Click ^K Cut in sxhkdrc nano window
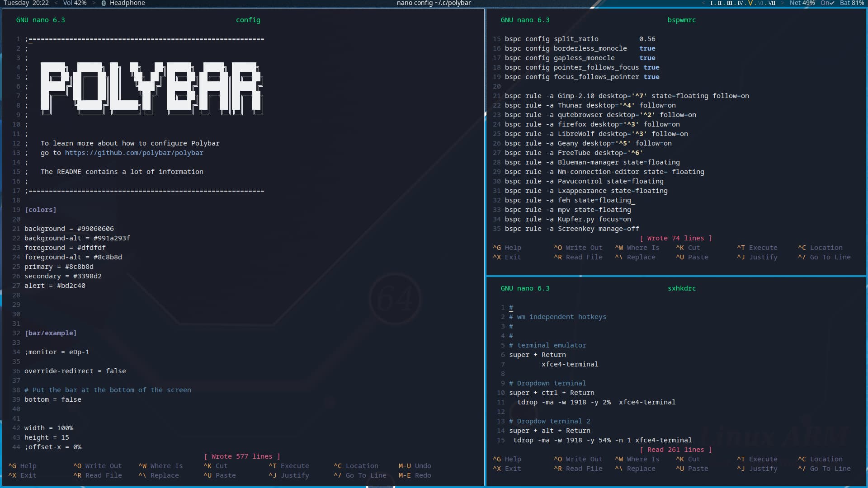Viewport: 868px width, 488px height. [x=688, y=459]
